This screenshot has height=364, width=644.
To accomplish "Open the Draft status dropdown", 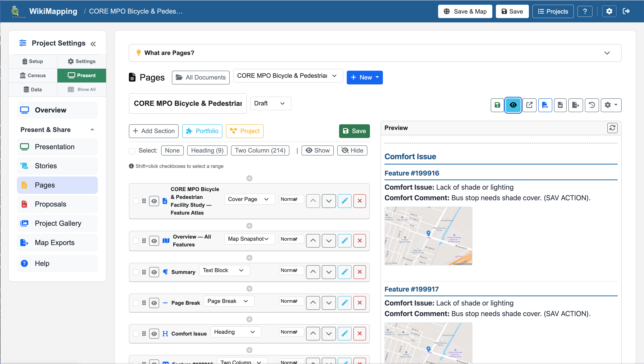I will [270, 103].
